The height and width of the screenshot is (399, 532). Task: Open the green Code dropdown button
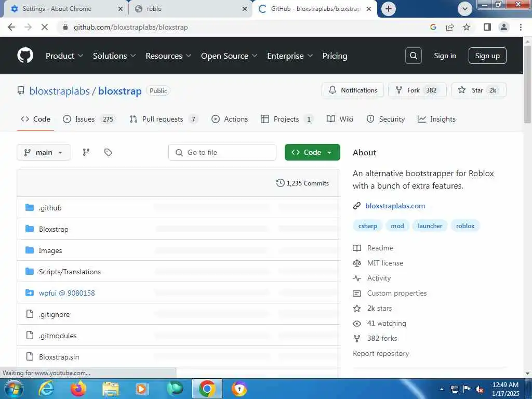click(312, 152)
